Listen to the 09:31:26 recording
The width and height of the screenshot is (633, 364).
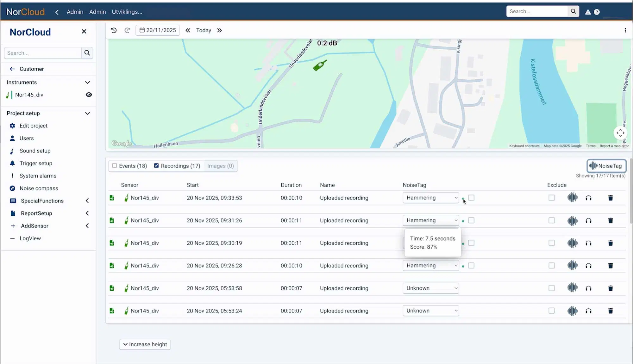[x=588, y=221]
